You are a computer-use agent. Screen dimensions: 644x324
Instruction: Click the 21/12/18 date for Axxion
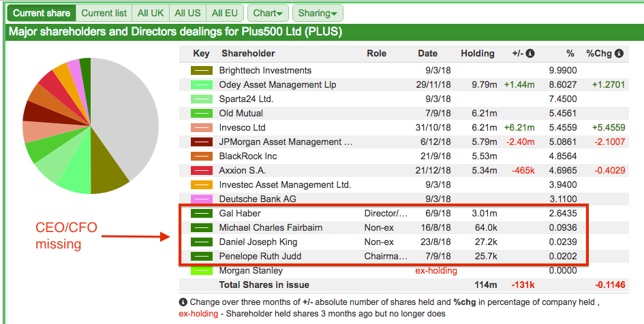[433, 171]
